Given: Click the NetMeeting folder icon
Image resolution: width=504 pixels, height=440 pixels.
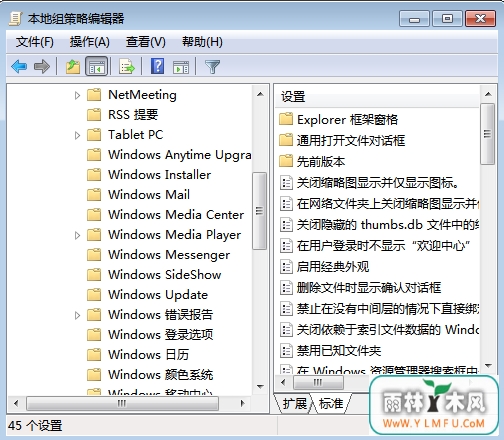Looking at the screenshot, I should click(94, 95).
